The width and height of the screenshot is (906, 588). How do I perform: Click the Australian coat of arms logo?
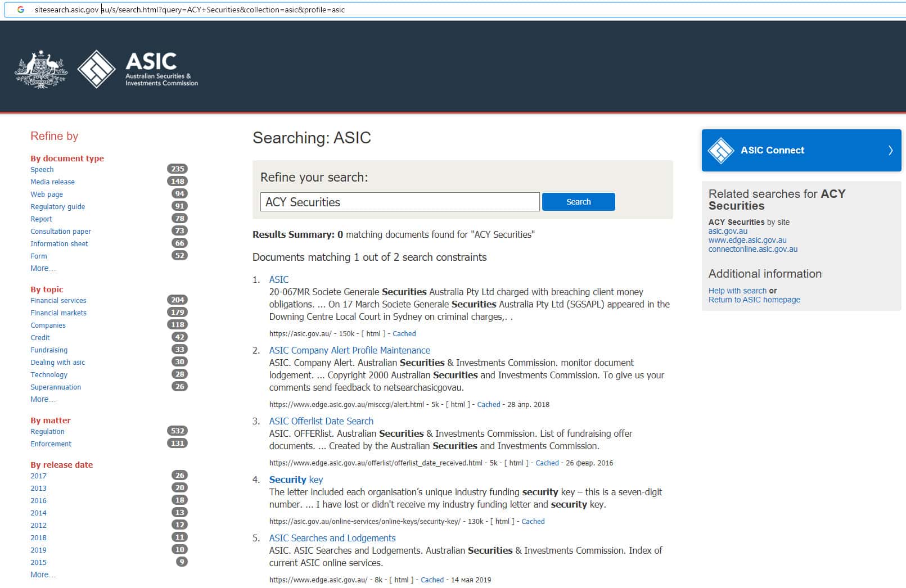(41, 69)
